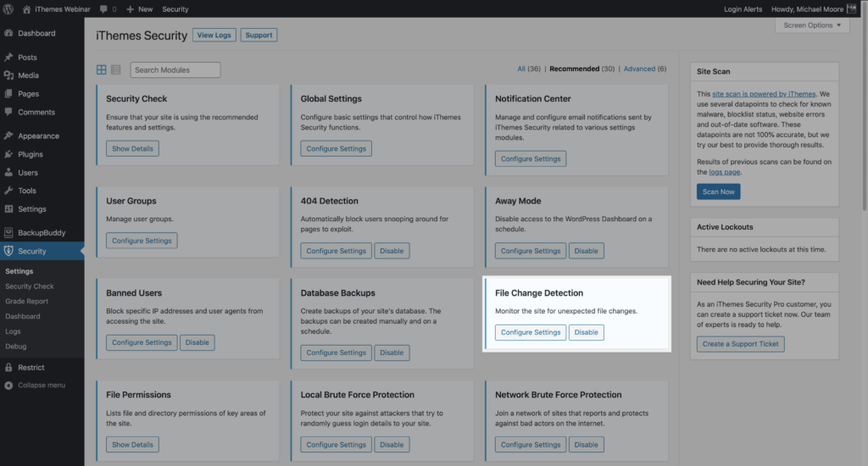Click the Users person icon
868x466 pixels.
(x=8, y=172)
